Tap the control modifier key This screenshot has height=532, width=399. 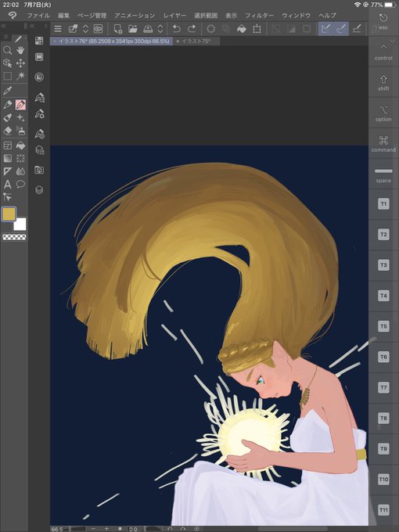(x=383, y=52)
